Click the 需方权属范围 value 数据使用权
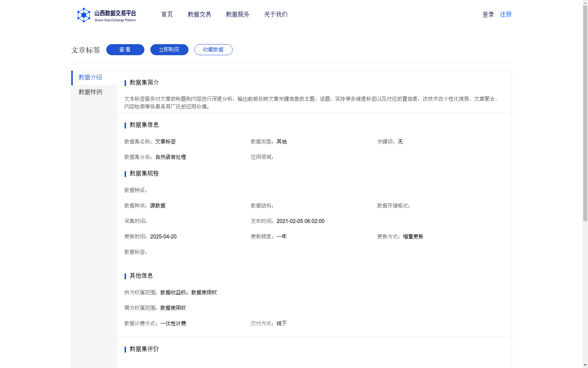The image size is (588, 368). pos(173,308)
